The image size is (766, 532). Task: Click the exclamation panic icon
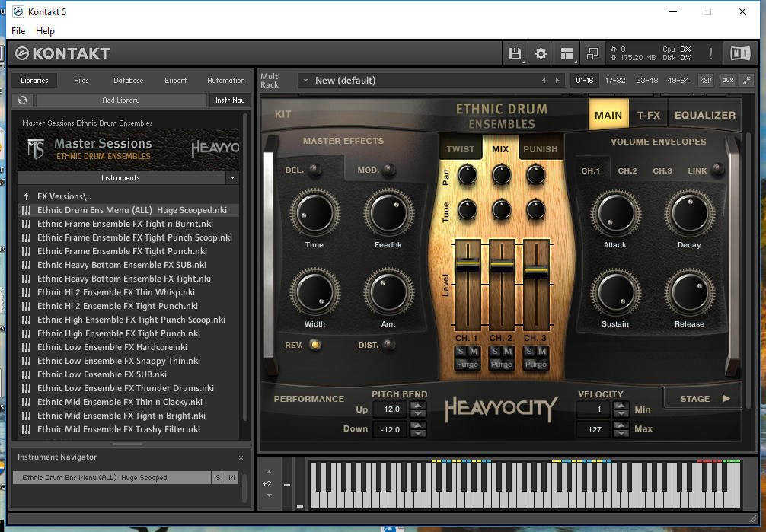coord(710,53)
